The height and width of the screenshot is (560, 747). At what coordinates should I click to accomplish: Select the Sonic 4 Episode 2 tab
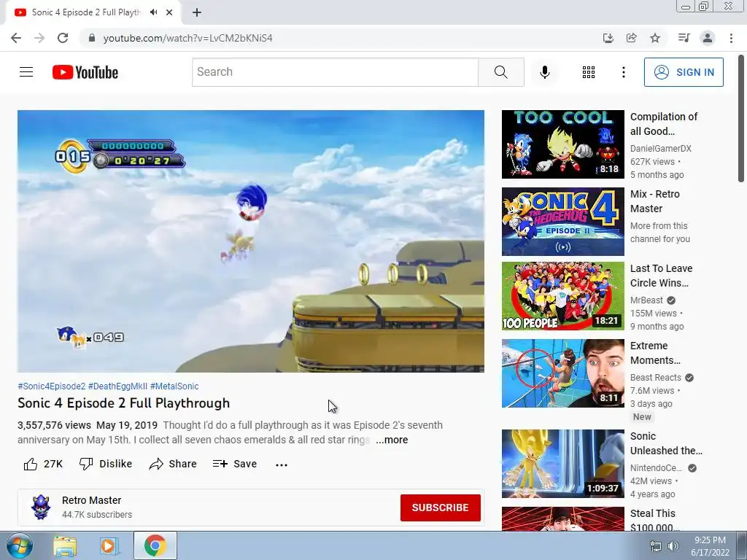point(93,12)
